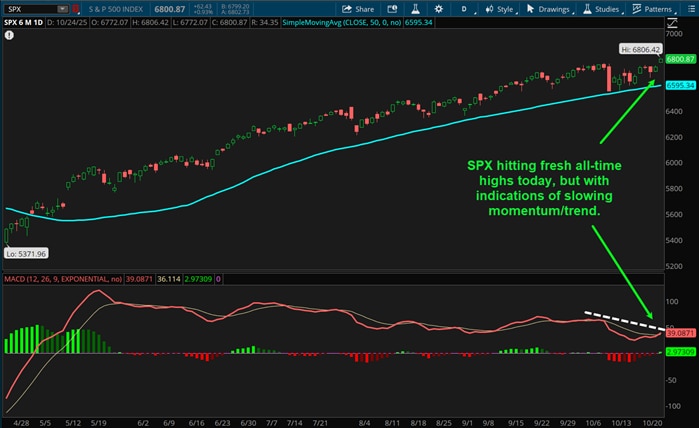Click the SMA value 6595.34 in header
699x428 pixels.
click(x=418, y=22)
